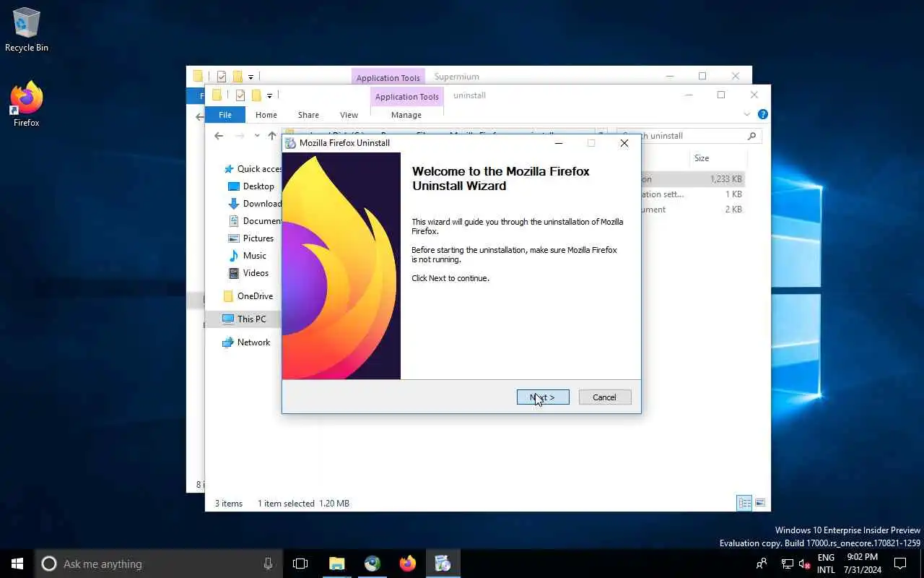Open Quick access in navigation pane
The width and height of the screenshot is (924, 578).
(x=253, y=169)
